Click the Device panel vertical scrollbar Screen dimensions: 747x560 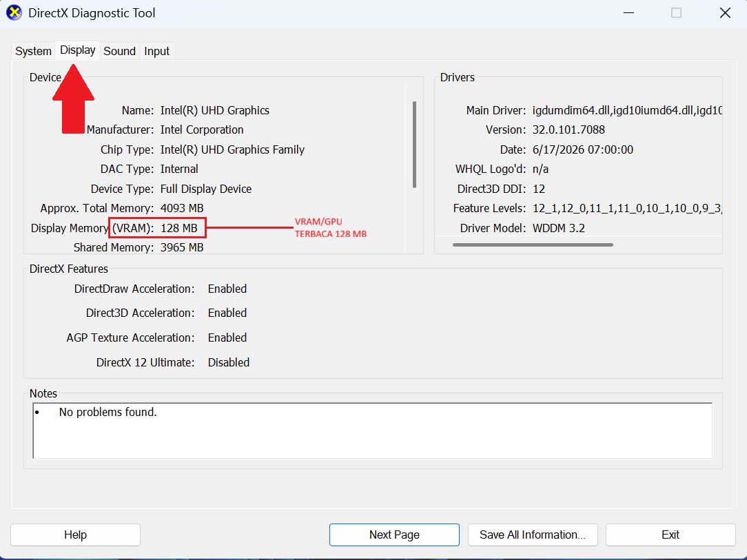point(414,144)
